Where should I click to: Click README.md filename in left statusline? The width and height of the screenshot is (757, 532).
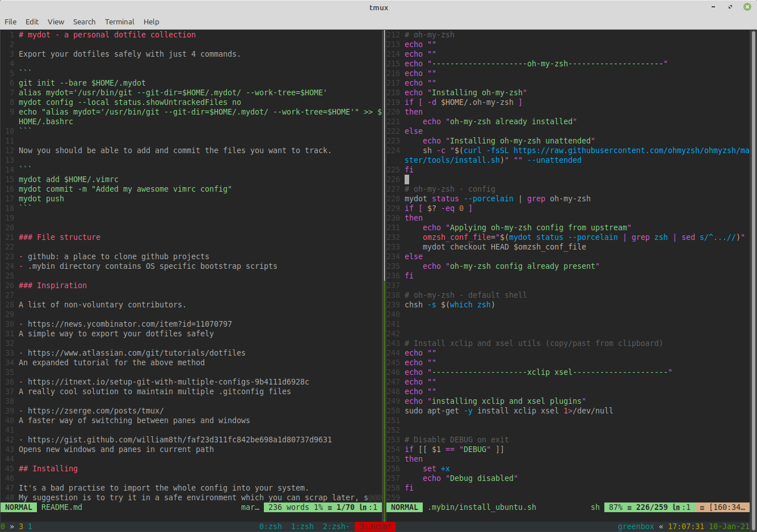61,507
